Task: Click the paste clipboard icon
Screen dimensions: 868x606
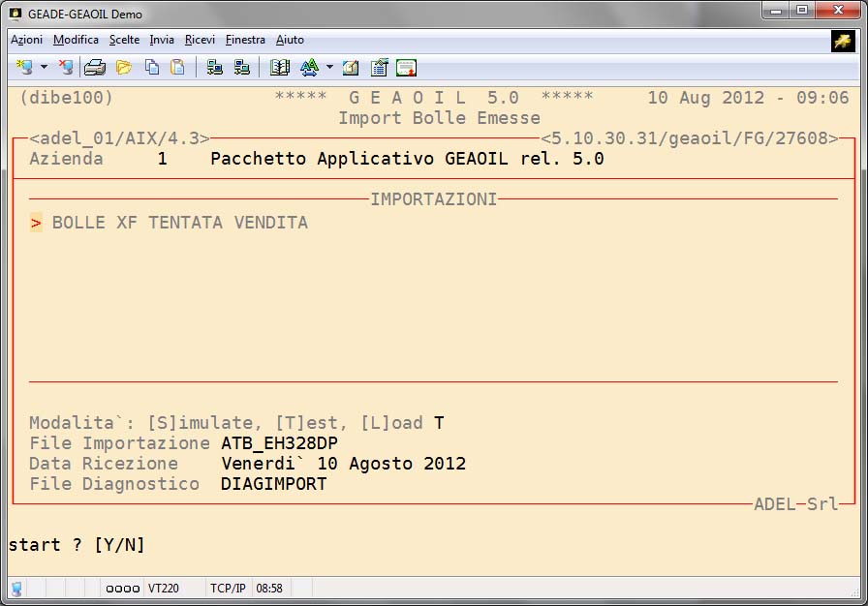Action: pyautogui.click(x=177, y=67)
